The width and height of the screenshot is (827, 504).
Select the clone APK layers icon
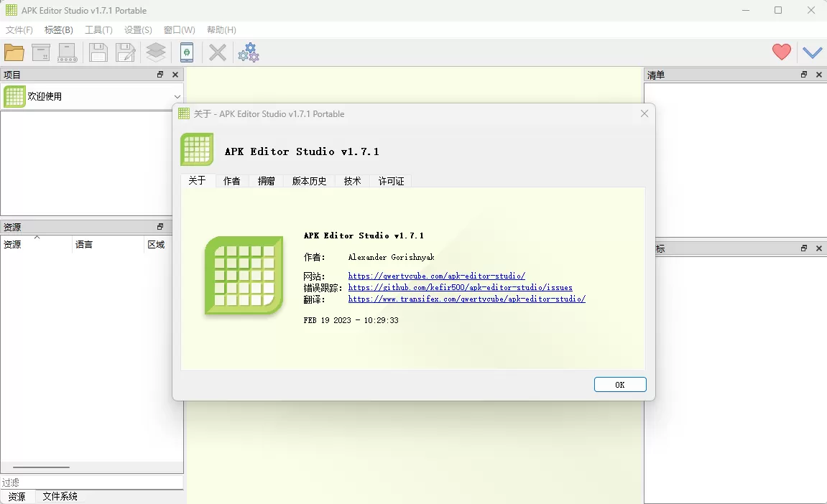coord(155,52)
